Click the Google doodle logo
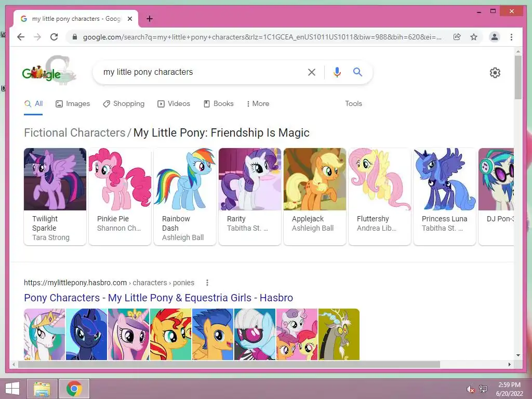This screenshot has width=532, height=399. [x=49, y=70]
